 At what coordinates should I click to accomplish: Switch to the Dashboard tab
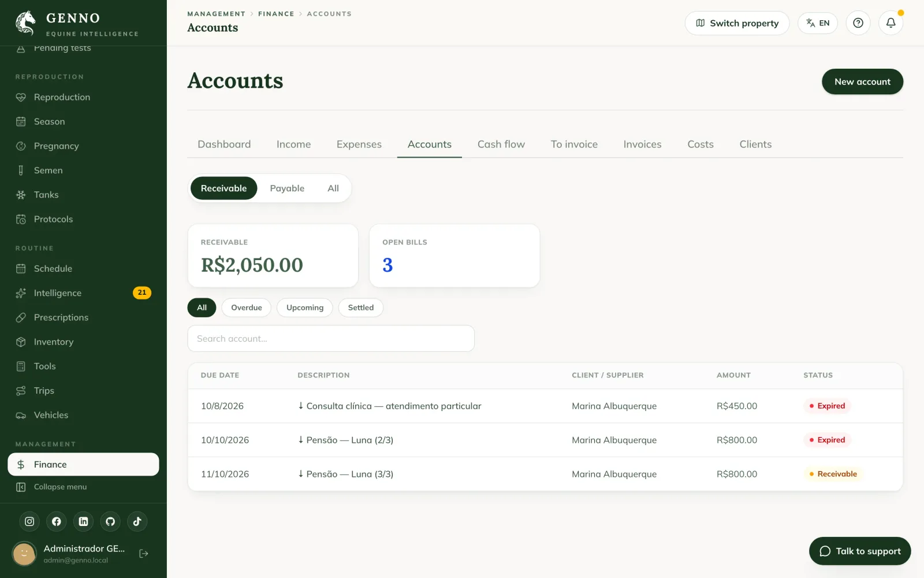(224, 144)
